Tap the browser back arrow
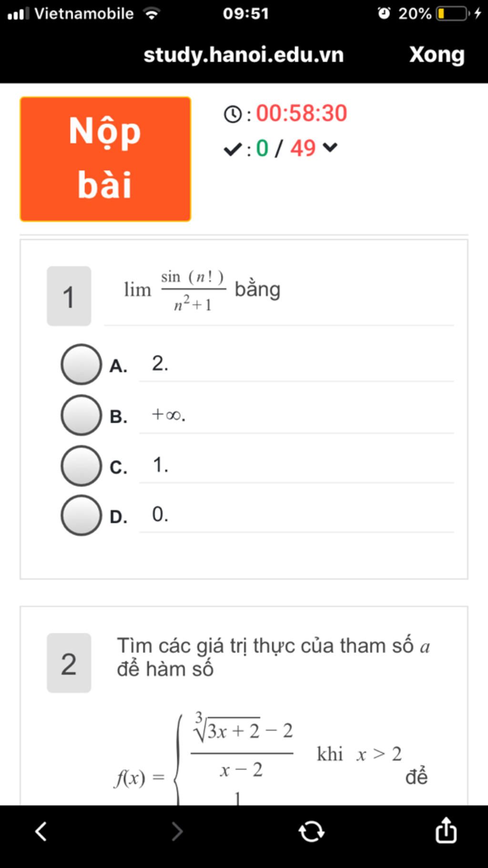Image resolution: width=488 pixels, height=868 pixels. tap(41, 831)
